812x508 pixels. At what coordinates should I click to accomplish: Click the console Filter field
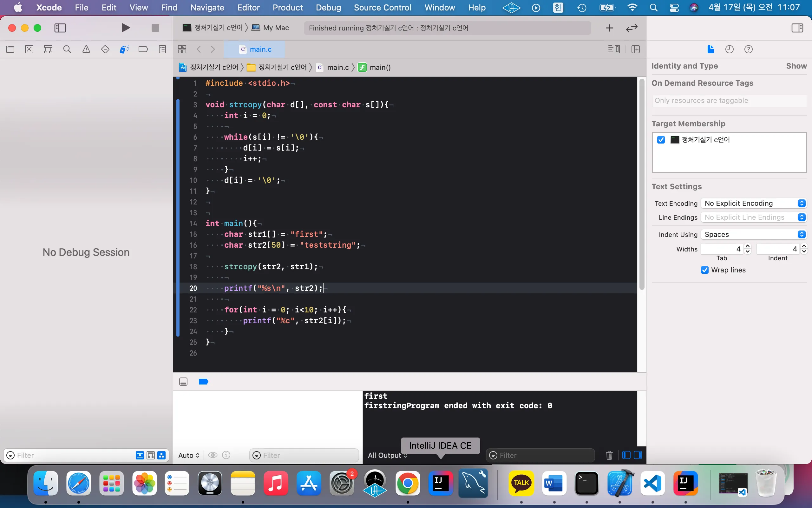540,455
